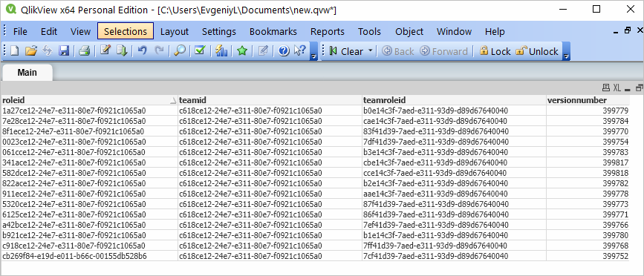This screenshot has height=276, width=644.
Task: Select roleid cb269f84-e19d-e011-b66c-00155db528b6
Action: tap(89, 256)
